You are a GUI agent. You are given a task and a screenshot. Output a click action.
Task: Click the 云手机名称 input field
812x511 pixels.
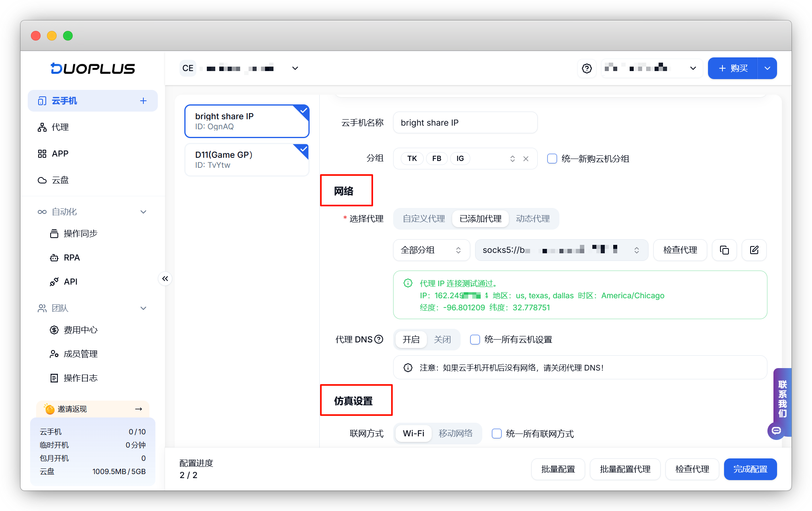pos(465,123)
